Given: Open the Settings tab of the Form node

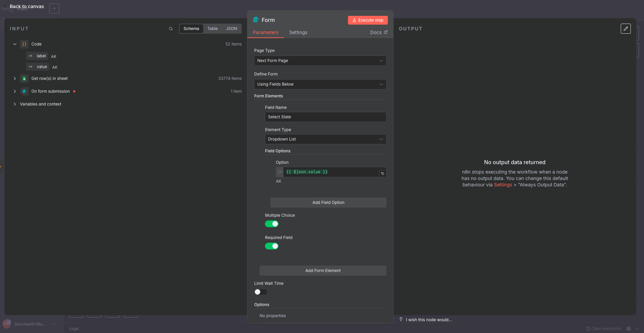Looking at the screenshot, I should click(298, 32).
